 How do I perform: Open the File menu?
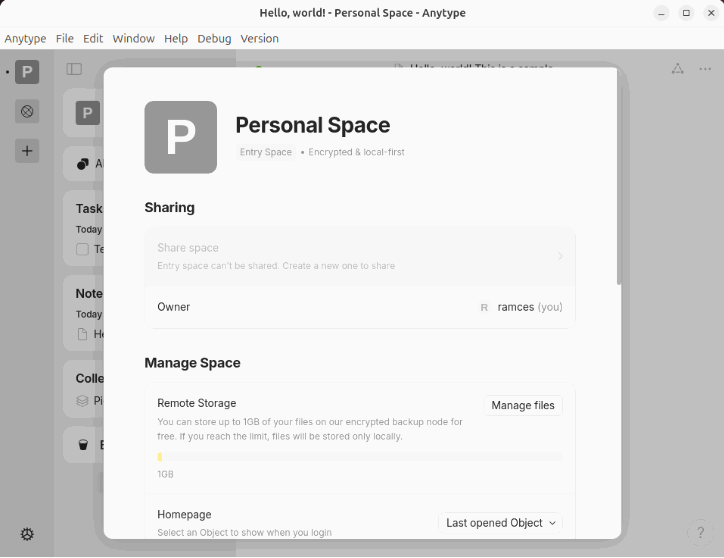click(65, 38)
